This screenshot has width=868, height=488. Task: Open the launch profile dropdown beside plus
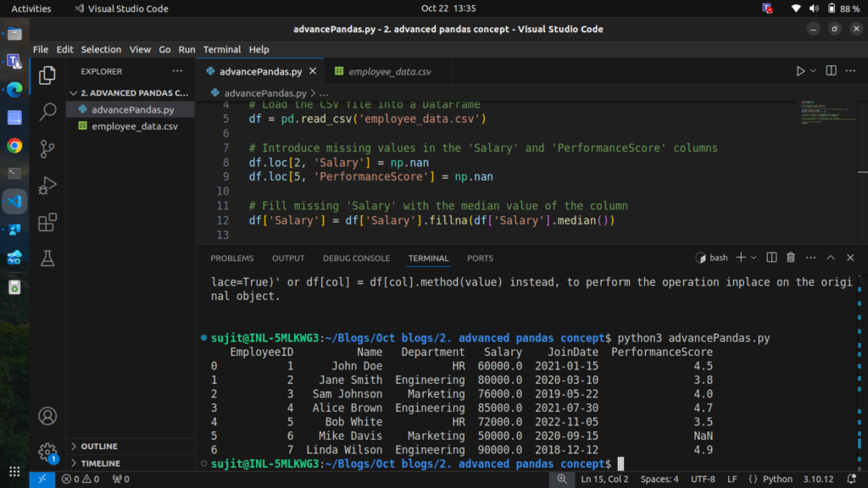(x=754, y=258)
